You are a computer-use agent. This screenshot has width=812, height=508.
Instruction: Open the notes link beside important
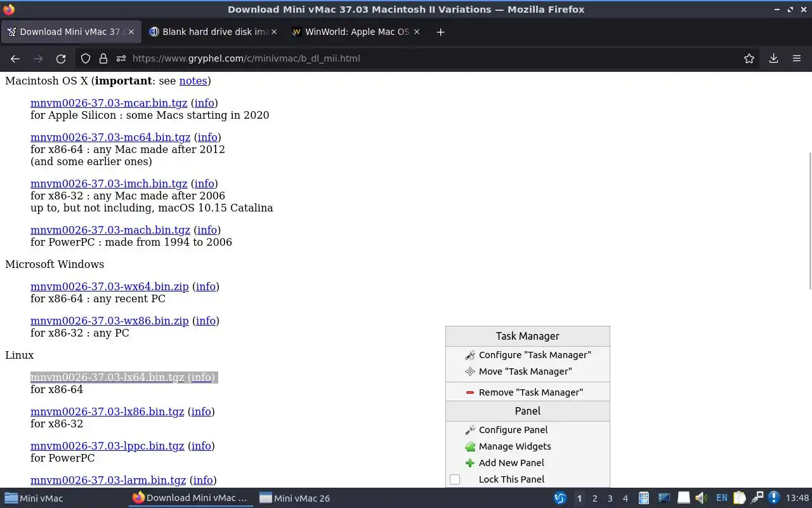pyautogui.click(x=193, y=81)
